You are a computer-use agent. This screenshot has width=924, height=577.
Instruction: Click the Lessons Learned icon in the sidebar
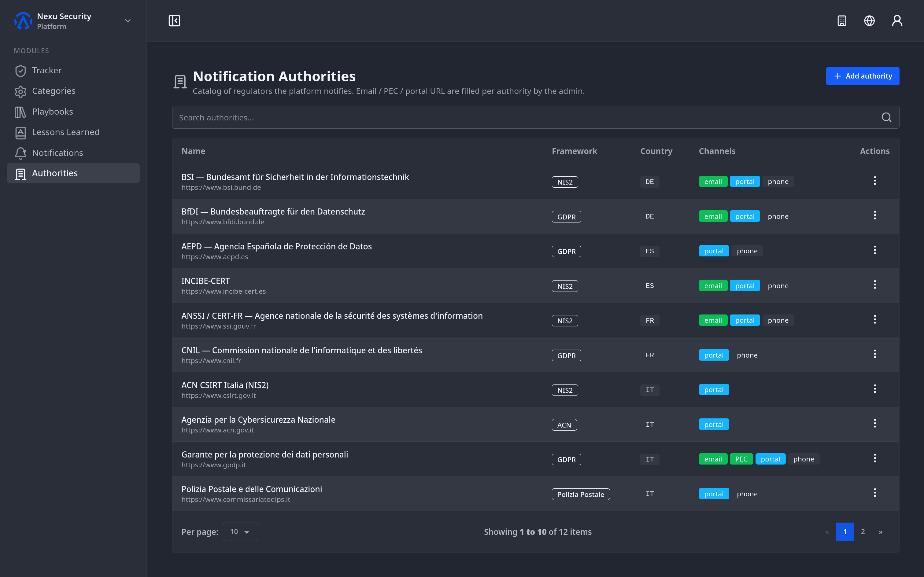[x=20, y=132]
